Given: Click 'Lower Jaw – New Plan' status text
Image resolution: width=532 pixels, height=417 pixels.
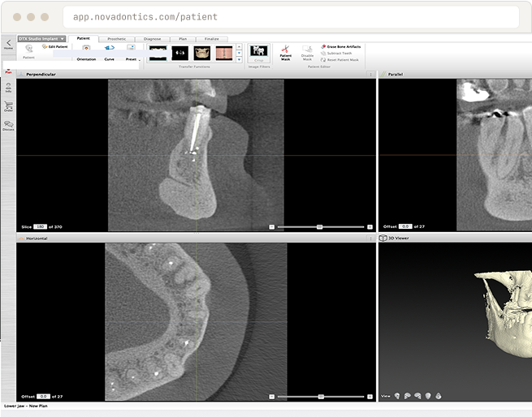Looking at the screenshot, I should tap(26, 406).
